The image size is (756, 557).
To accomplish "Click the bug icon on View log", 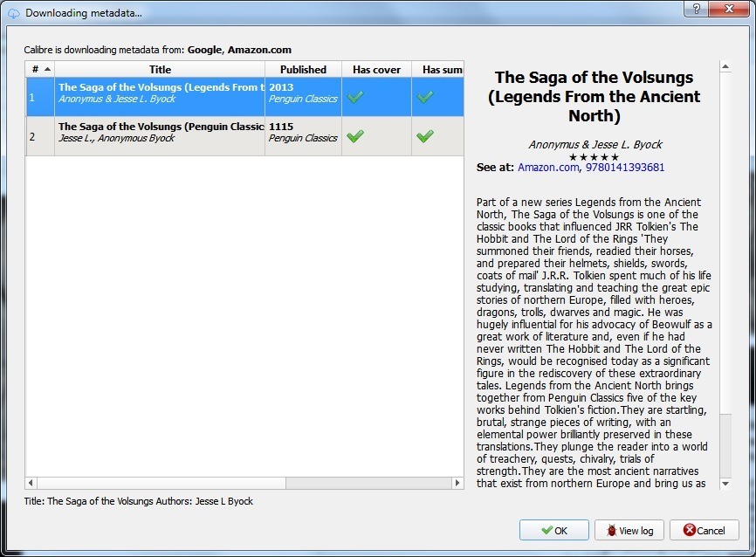I will (611, 530).
